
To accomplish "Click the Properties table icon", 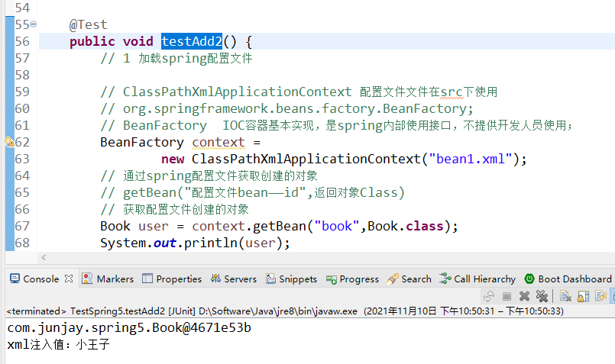I will click(147, 279).
